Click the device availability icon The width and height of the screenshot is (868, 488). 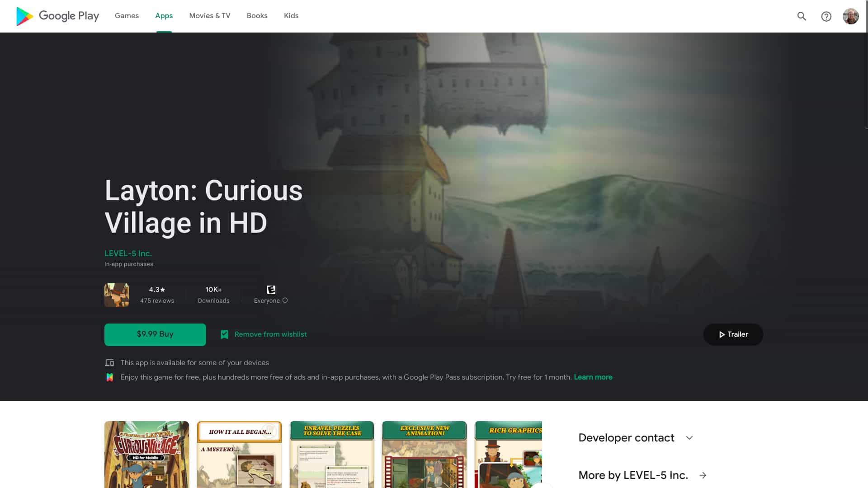[x=109, y=362]
